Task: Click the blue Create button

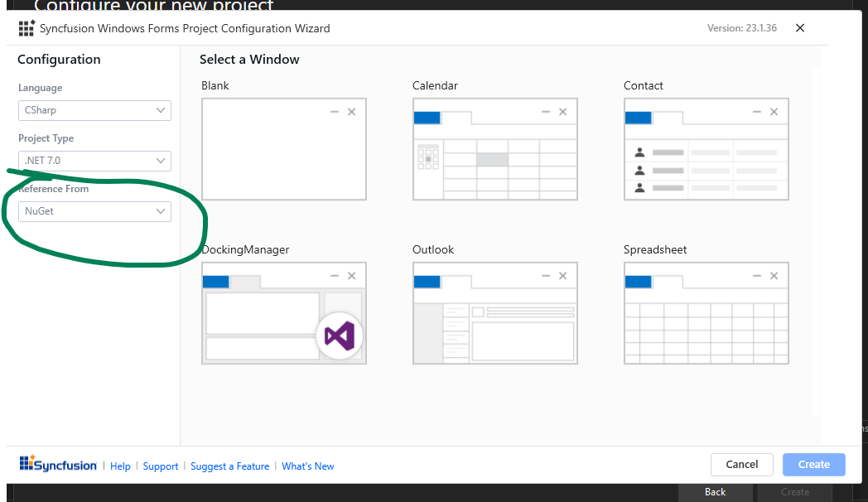Action: point(813,465)
